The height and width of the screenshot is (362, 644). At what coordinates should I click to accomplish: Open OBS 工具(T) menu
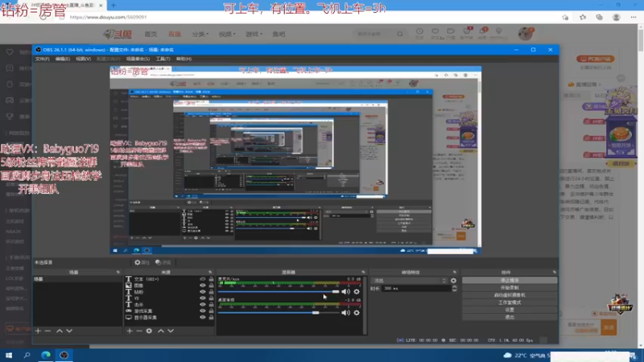(163, 59)
